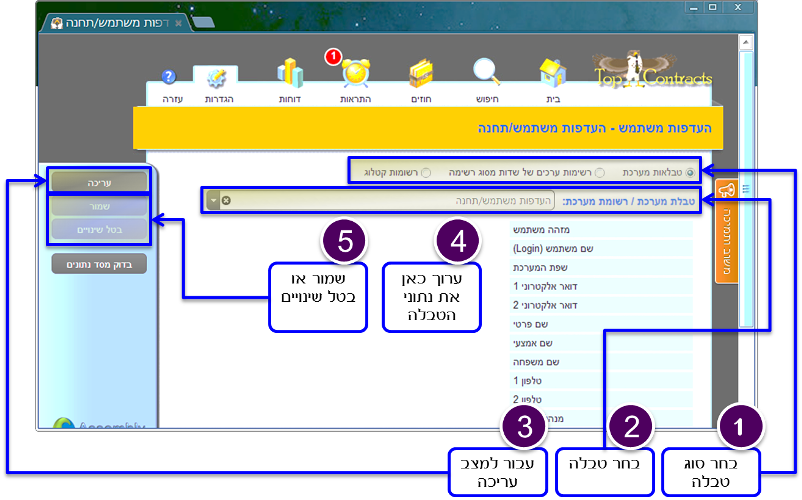Click the browser tab favicon icon
The height and width of the screenshot is (500, 802).
click(57, 23)
